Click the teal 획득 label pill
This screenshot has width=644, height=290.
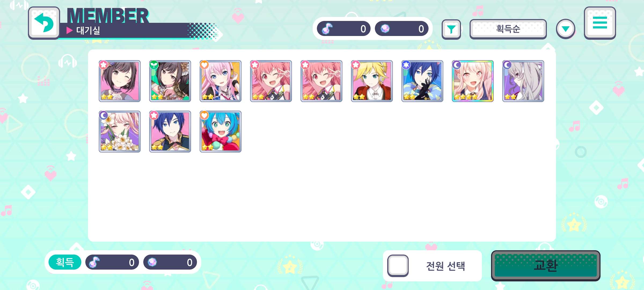point(65,262)
